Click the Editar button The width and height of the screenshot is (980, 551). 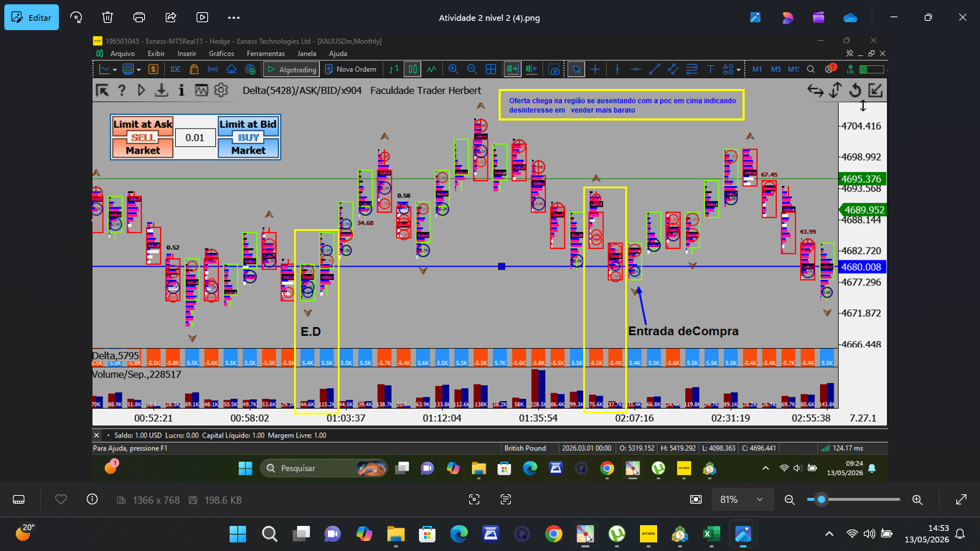[32, 17]
